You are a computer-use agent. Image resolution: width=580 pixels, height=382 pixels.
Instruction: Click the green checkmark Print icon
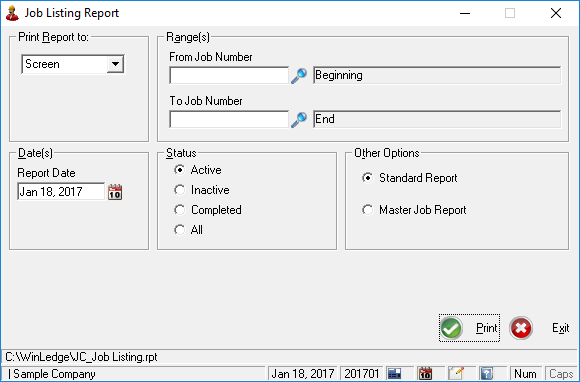point(451,328)
